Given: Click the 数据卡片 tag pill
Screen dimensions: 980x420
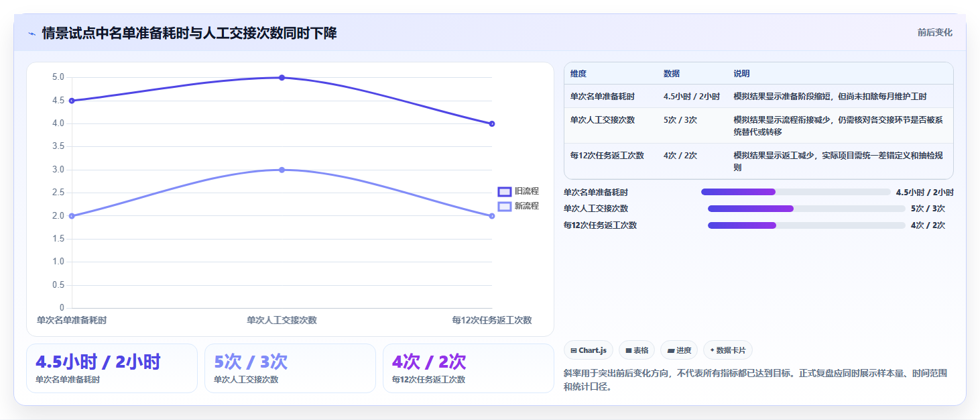Looking at the screenshot, I should [x=728, y=350].
